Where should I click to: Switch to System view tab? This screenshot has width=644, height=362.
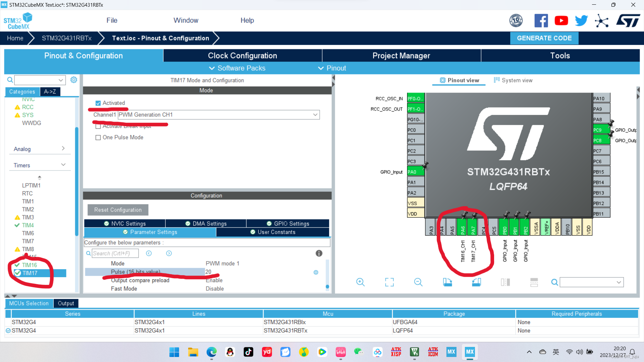[x=513, y=80]
